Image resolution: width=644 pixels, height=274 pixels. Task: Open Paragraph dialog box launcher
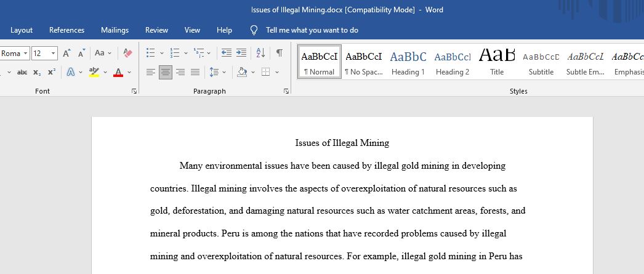(x=286, y=91)
